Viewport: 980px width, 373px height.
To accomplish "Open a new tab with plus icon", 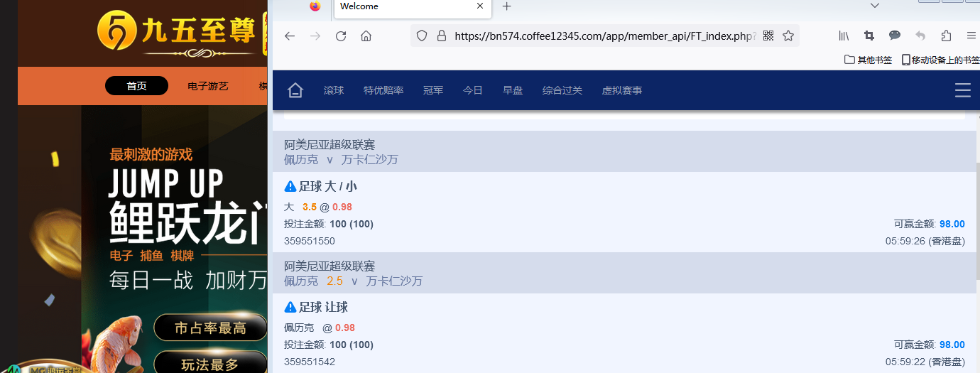I will [x=506, y=6].
